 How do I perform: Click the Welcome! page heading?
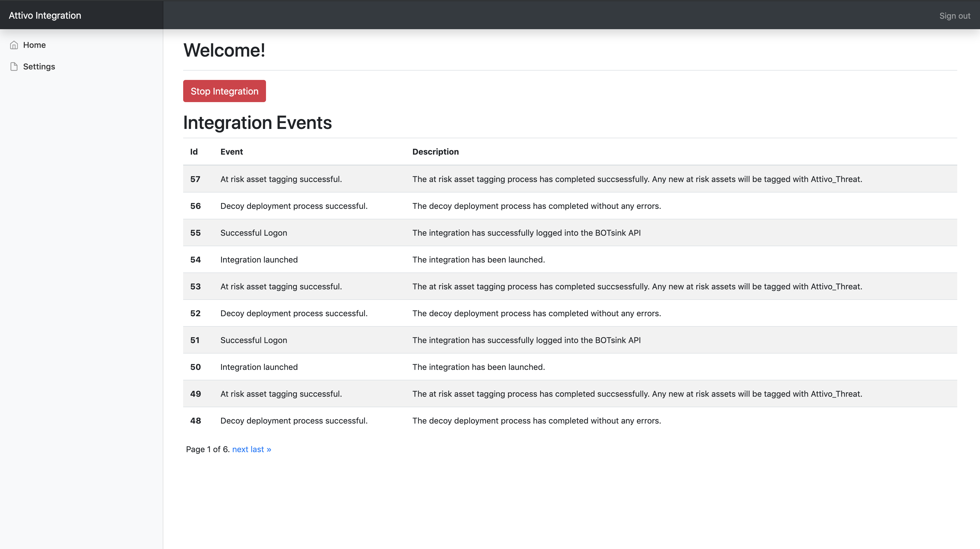(x=224, y=50)
